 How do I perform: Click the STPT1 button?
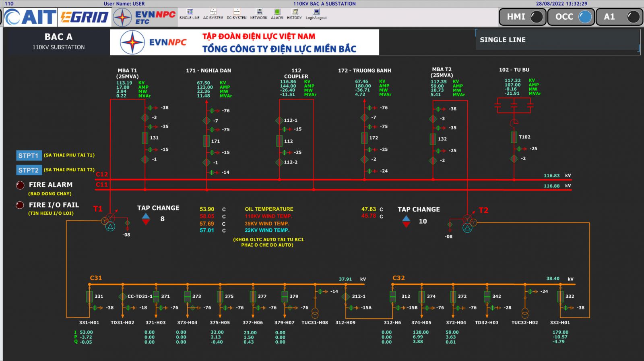[29, 156]
